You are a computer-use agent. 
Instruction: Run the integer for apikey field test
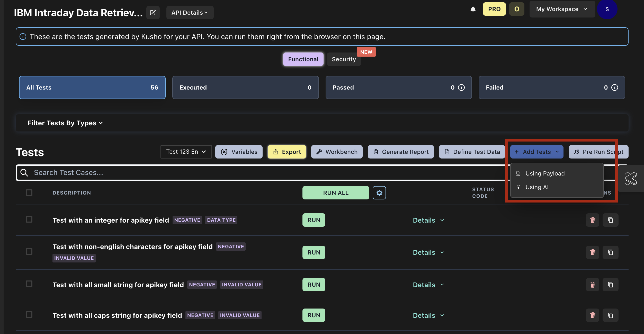314,220
